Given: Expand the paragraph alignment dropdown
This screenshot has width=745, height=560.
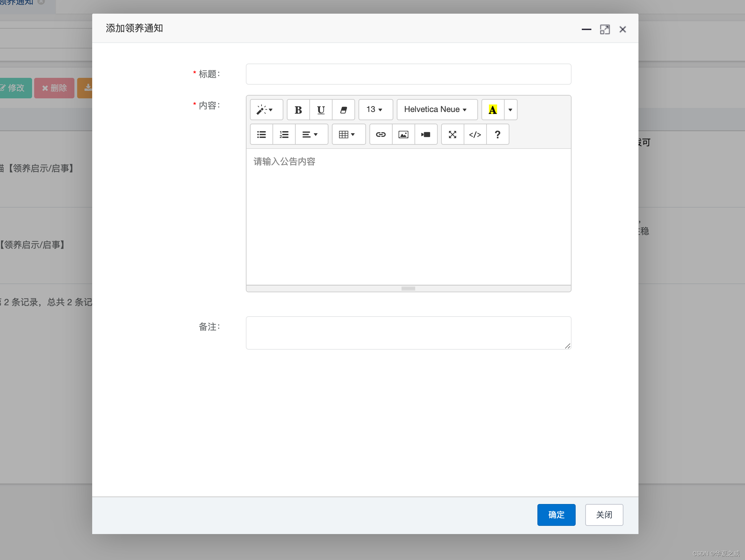Looking at the screenshot, I should (311, 135).
